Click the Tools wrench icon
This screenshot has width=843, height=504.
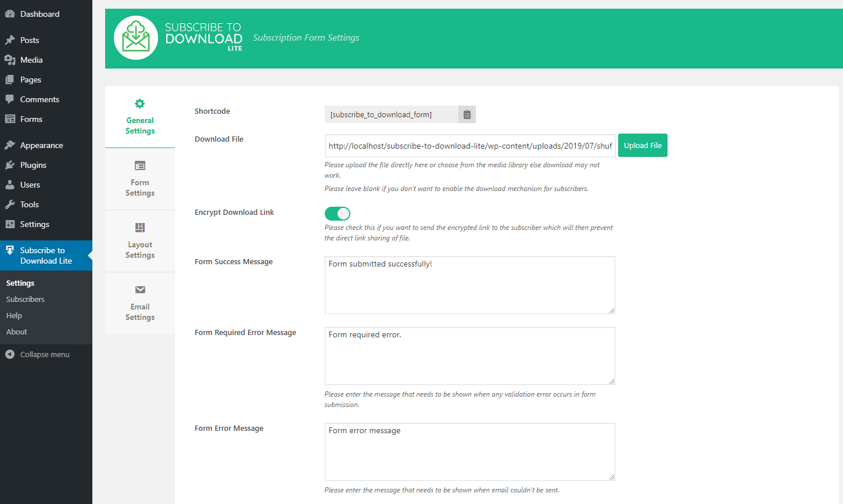(10, 204)
